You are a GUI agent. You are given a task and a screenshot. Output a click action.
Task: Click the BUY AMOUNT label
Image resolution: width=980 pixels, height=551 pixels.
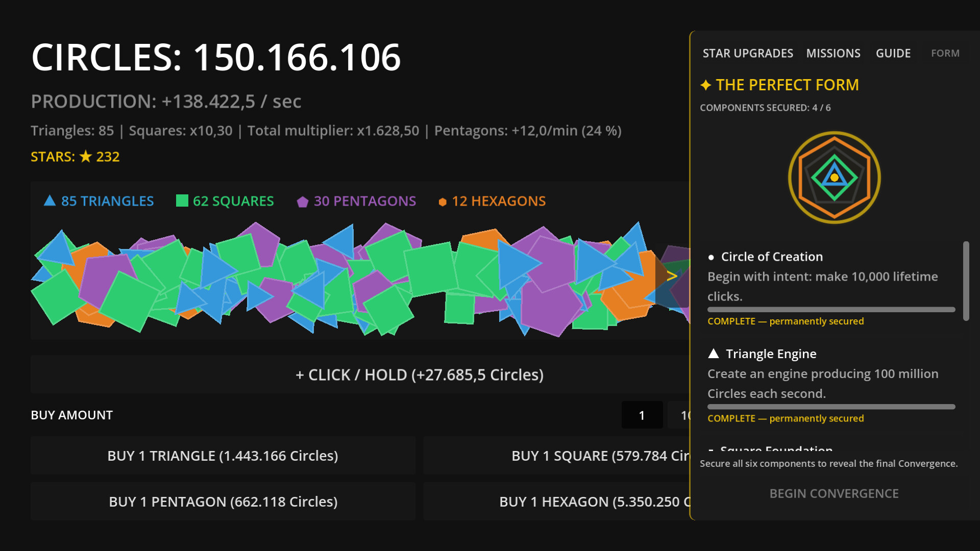tap(71, 415)
